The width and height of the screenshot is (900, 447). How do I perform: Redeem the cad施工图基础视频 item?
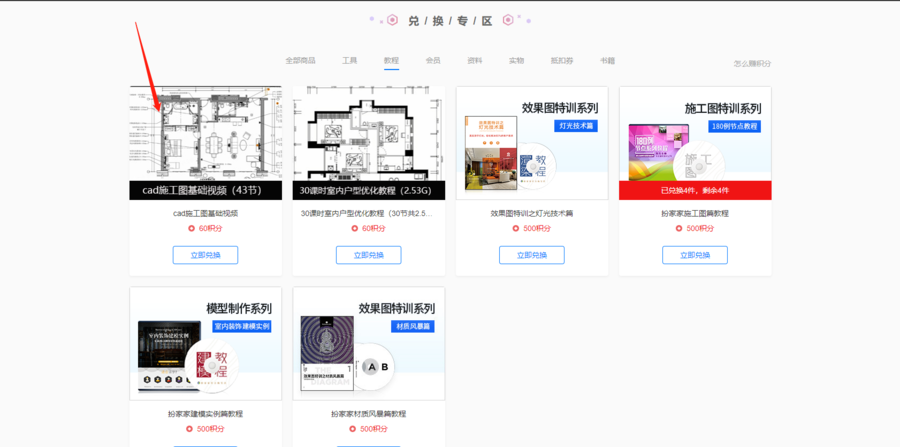tap(205, 255)
